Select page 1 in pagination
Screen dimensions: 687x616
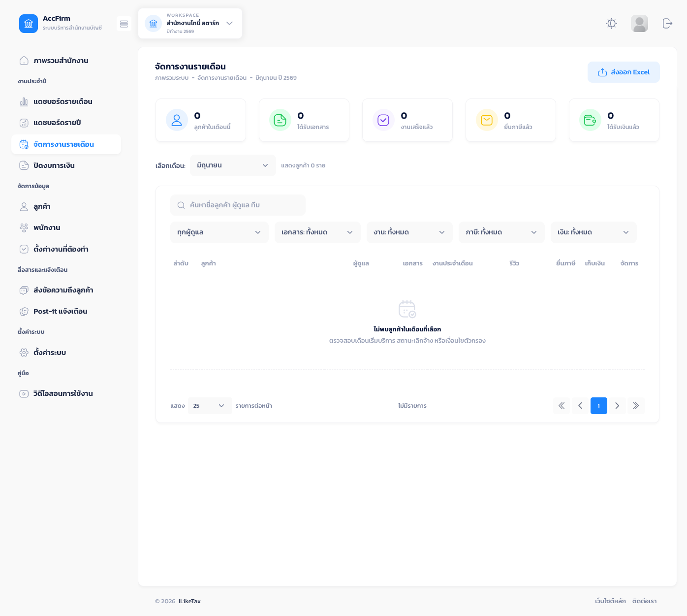(599, 406)
